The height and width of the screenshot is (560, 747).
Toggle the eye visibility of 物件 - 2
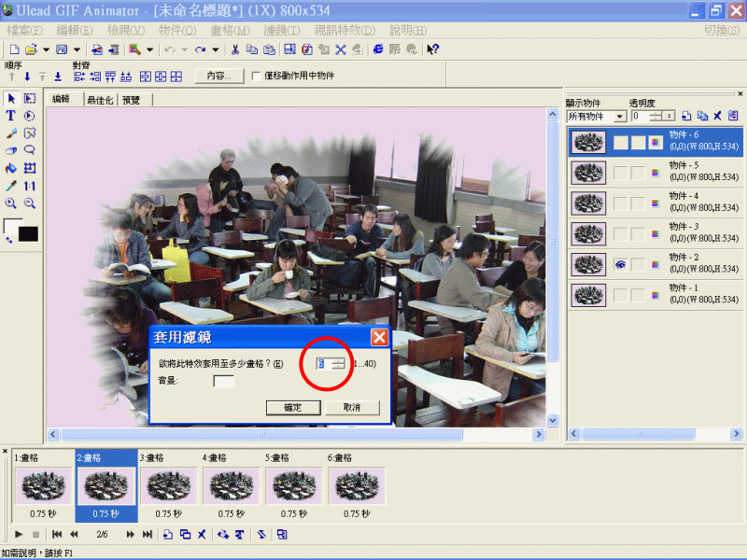coord(620,265)
